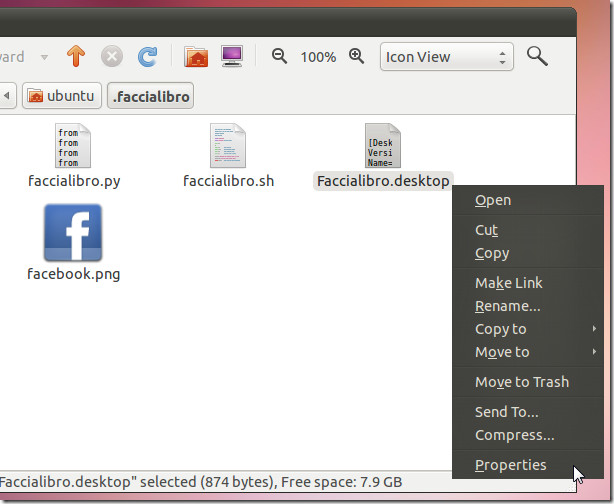
Task: Click the Up arrow toolbar icon
Action: pyautogui.click(x=76, y=56)
